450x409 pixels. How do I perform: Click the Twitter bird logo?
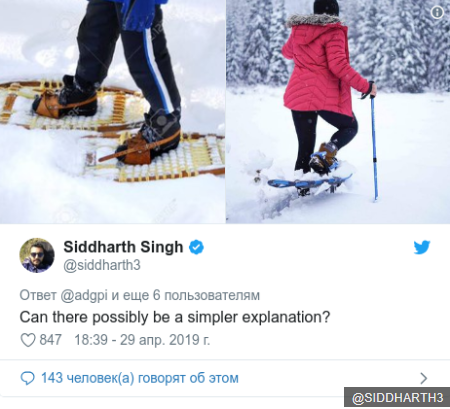(422, 247)
